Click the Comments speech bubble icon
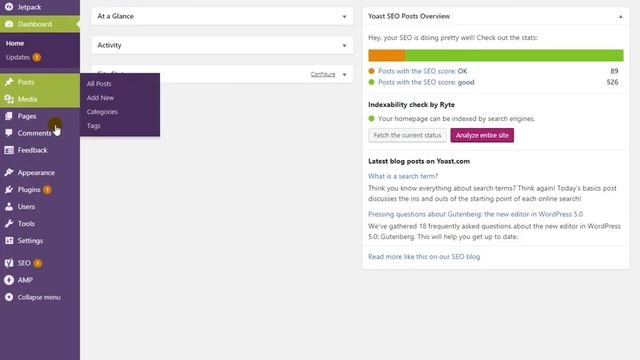640x360 pixels. (9, 133)
